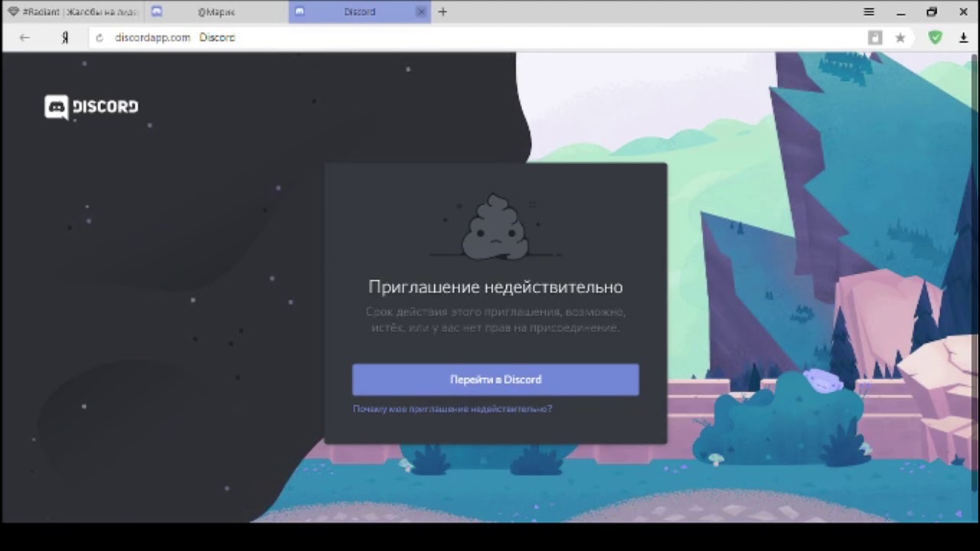The image size is (980, 551).
Task: Go to Discord via the blue button
Action: [495, 380]
